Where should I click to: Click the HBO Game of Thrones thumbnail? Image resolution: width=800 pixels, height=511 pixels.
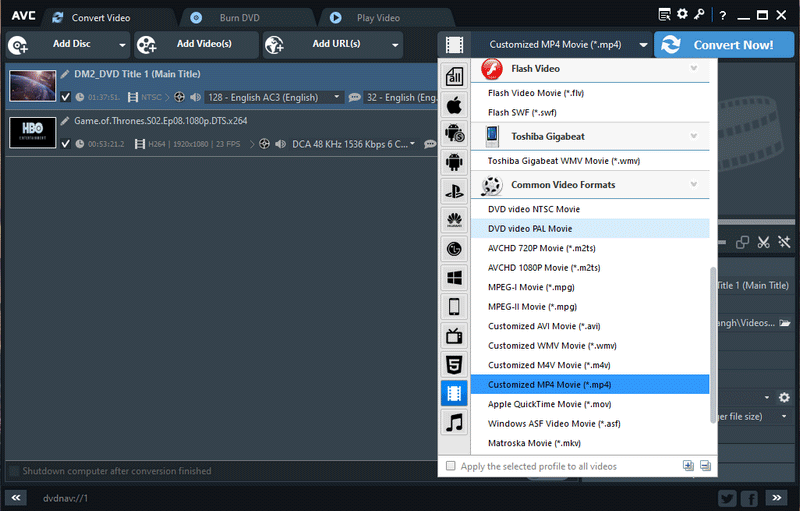(x=33, y=132)
